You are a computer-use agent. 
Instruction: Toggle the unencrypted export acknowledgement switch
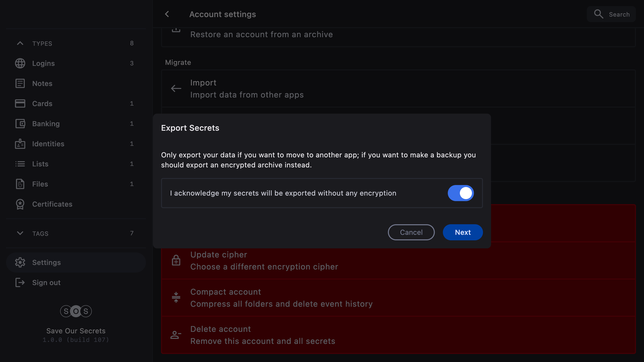pos(461,193)
